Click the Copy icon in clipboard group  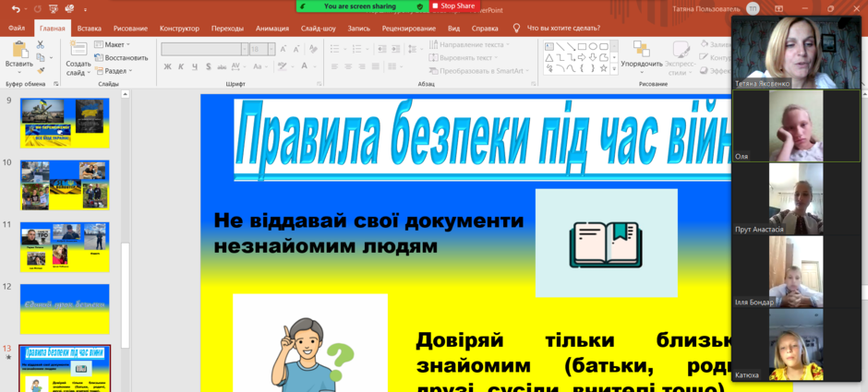(41, 57)
